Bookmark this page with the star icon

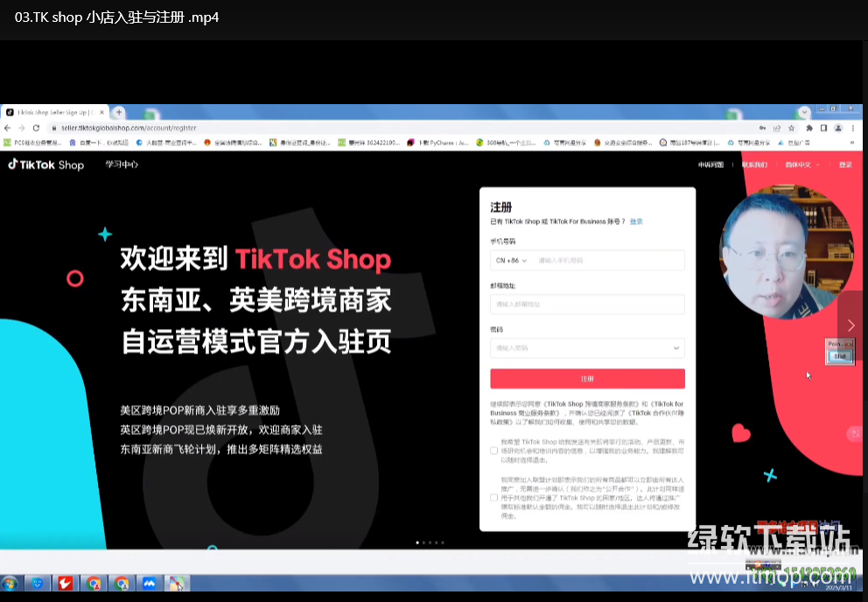click(x=791, y=128)
